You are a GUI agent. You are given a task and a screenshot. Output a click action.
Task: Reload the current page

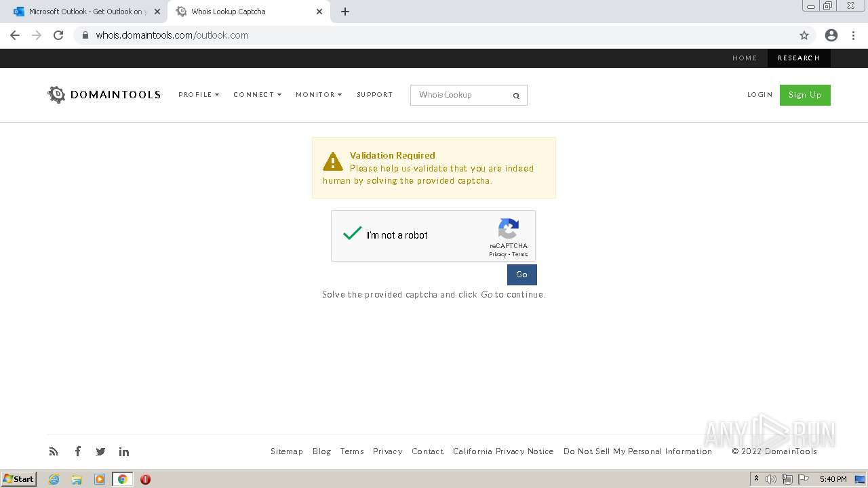pos(58,35)
